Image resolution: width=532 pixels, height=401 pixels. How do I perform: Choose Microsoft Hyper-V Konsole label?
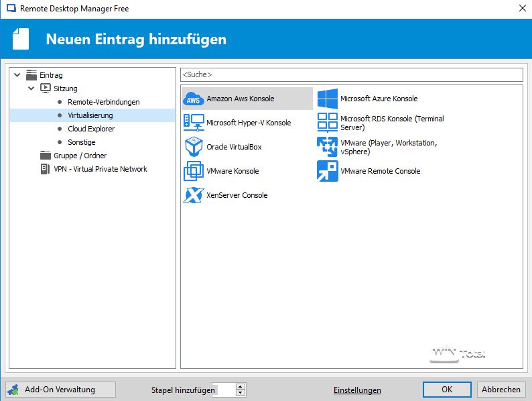click(x=249, y=123)
